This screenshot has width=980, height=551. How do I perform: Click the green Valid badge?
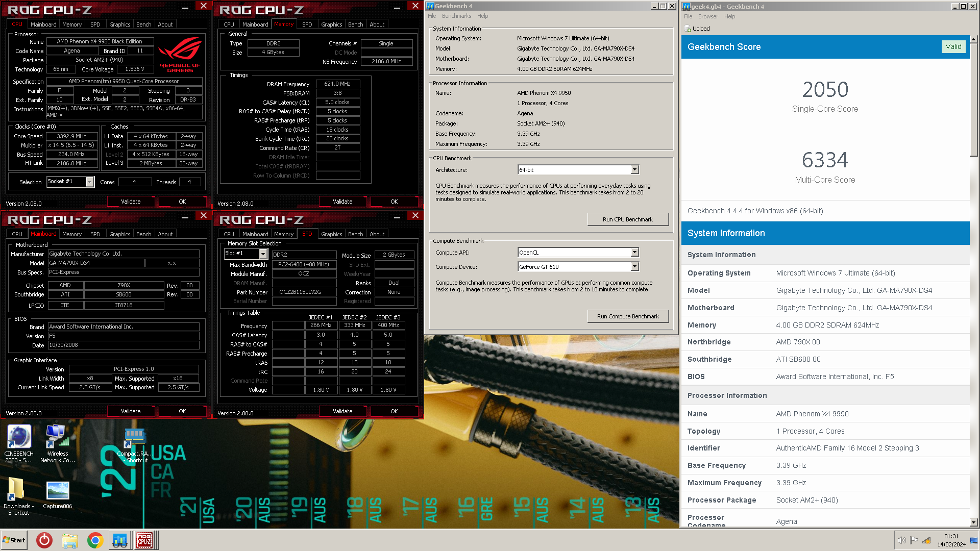(953, 46)
